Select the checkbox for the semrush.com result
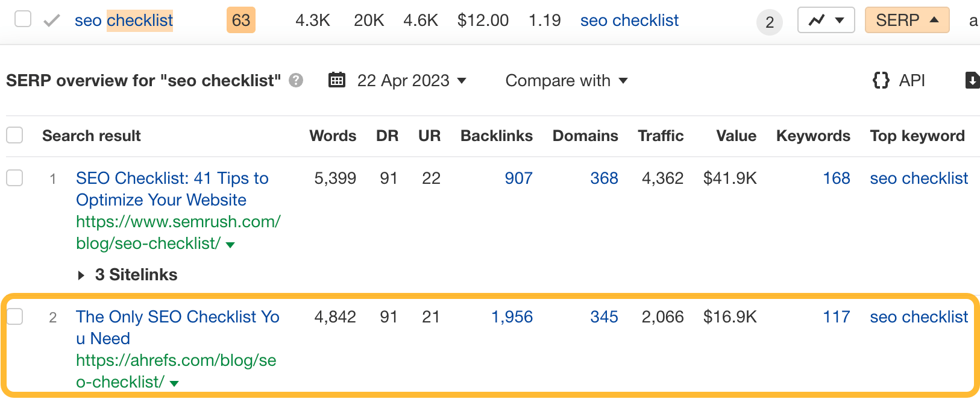The width and height of the screenshot is (980, 399). (x=14, y=178)
